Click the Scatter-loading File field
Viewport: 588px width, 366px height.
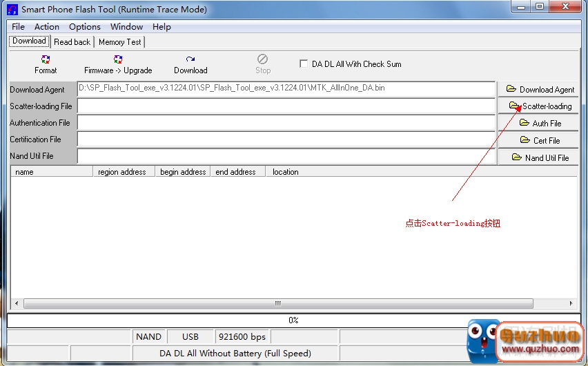[x=286, y=106]
